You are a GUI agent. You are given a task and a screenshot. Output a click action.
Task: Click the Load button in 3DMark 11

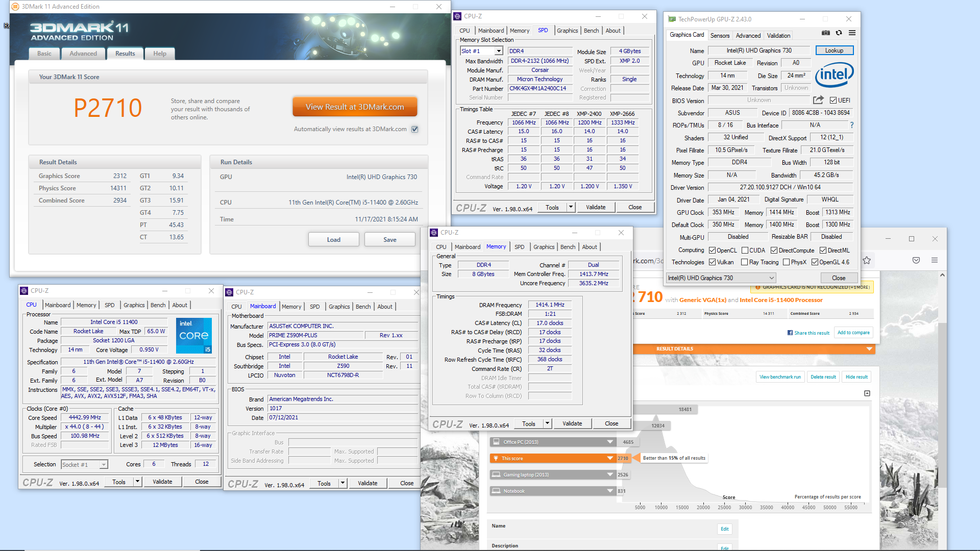pos(334,240)
